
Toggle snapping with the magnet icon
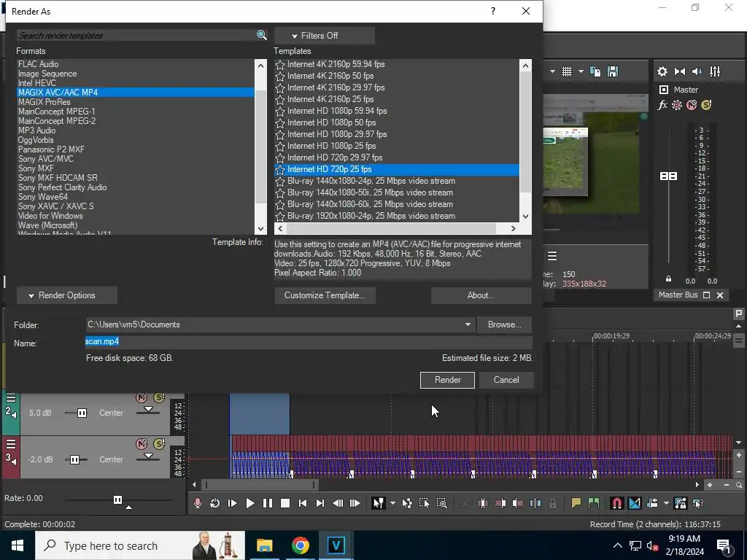pos(617,503)
